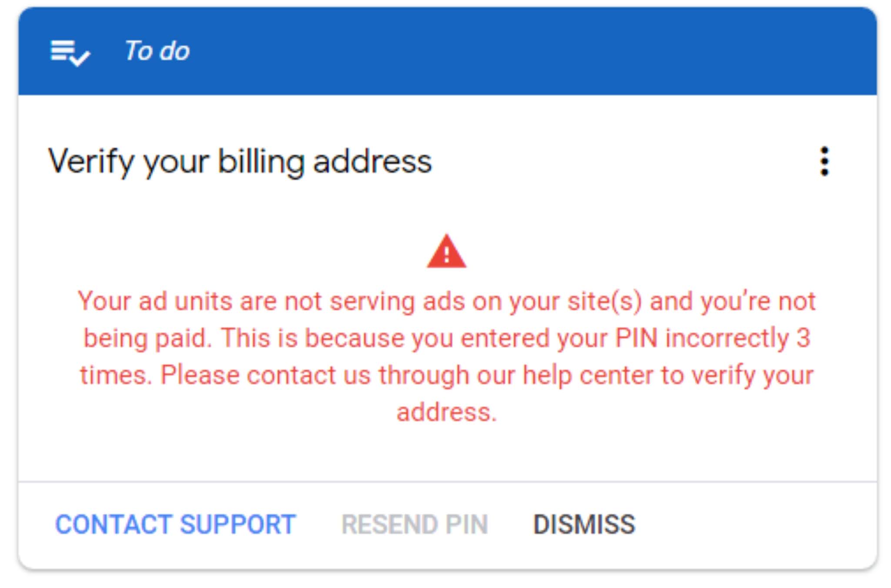Click the red warning triangle icon
The height and width of the screenshot is (588, 891).
tap(446, 252)
